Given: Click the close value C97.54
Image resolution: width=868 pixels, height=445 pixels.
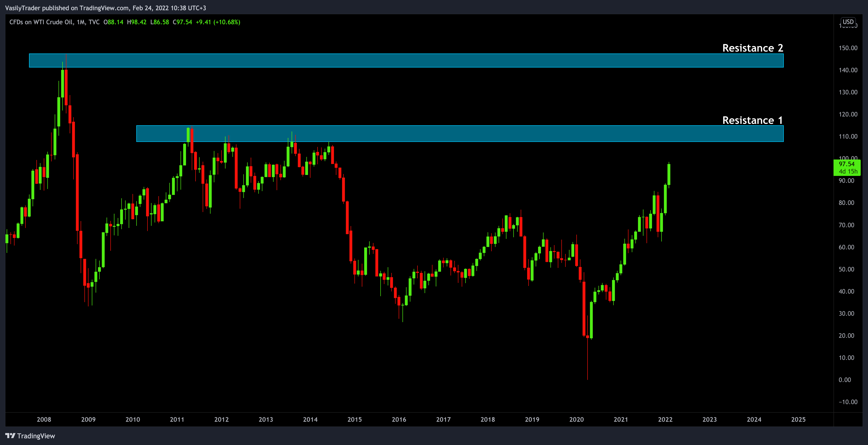Looking at the screenshot, I should click(x=182, y=22).
